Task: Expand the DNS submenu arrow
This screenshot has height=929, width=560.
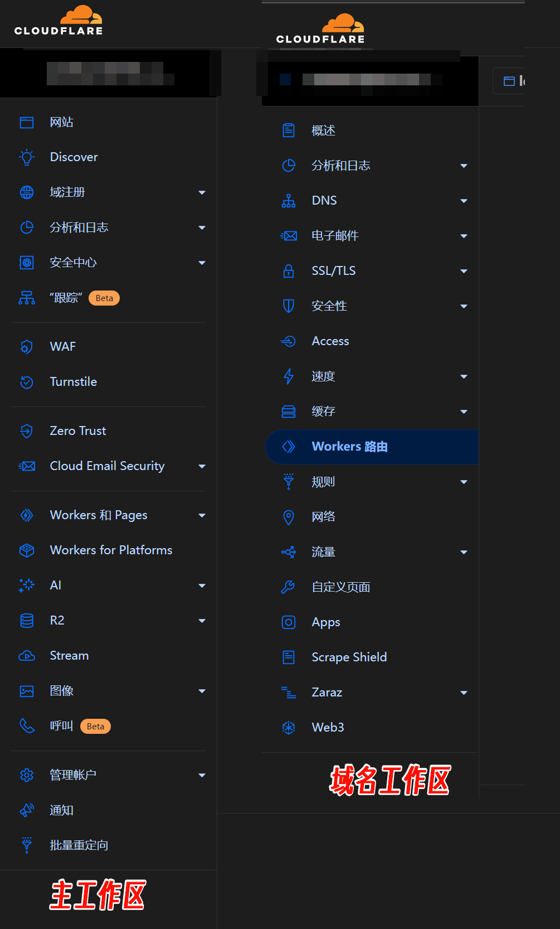Action: [x=464, y=201]
